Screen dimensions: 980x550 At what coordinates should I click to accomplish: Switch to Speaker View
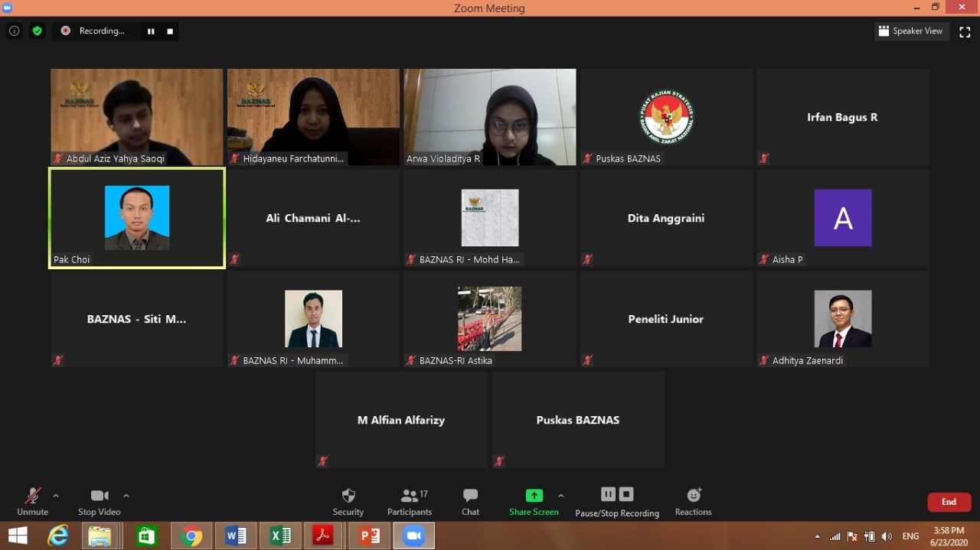point(911,31)
